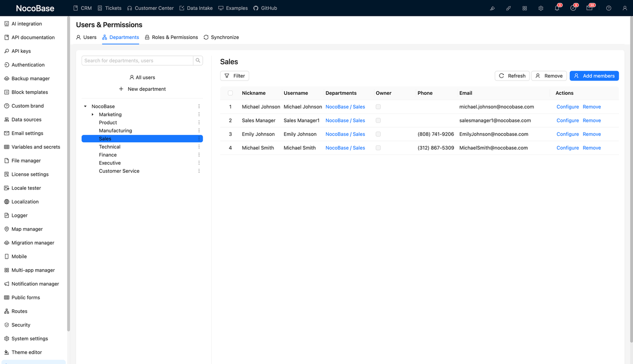
Task: Toggle Owner checkbox for Emily Johnson
Action: [378, 134]
